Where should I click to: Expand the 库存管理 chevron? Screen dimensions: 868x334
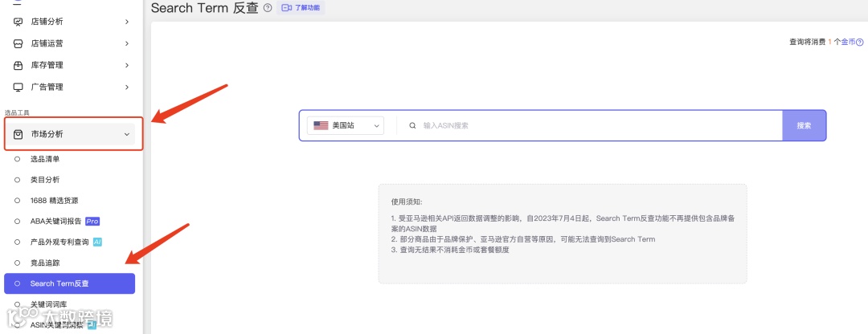(x=127, y=65)
